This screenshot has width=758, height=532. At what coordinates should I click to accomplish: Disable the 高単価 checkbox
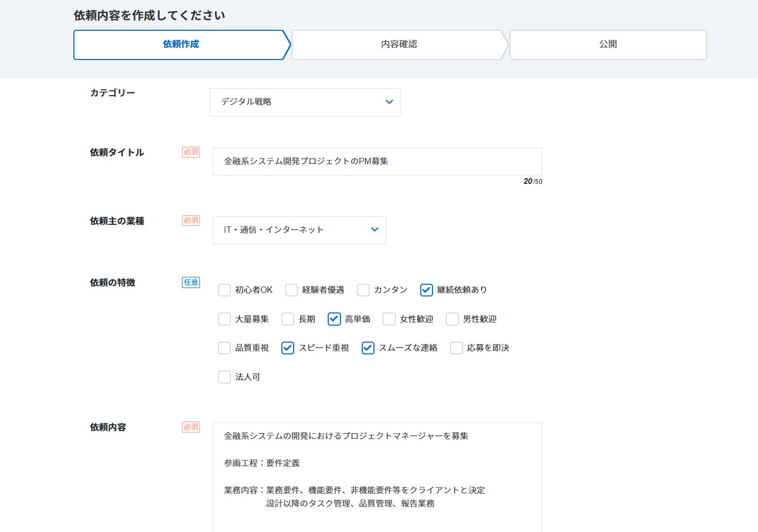pos(334,319)
